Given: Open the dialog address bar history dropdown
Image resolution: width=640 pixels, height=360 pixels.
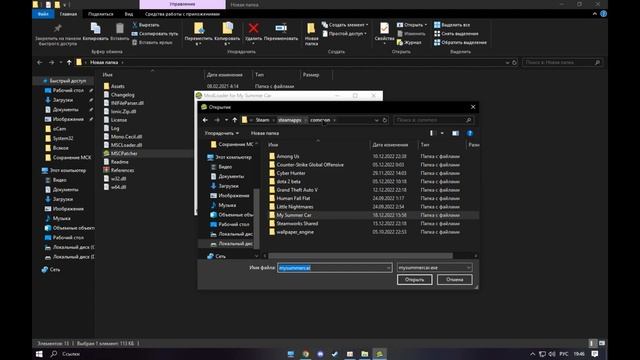Looking at the screenshot, I should 376,120.
